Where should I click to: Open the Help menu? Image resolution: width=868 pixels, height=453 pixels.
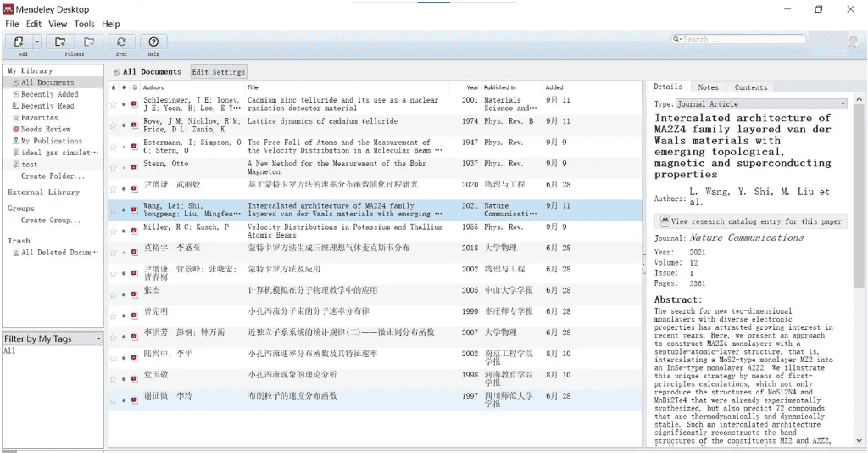(111, 24)
